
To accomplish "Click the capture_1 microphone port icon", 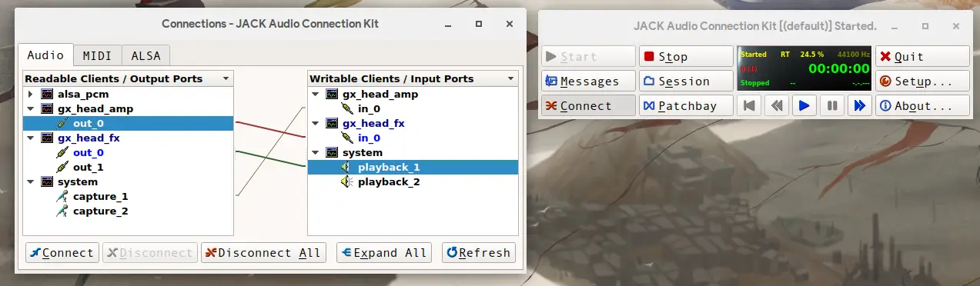I will (62, 196).
